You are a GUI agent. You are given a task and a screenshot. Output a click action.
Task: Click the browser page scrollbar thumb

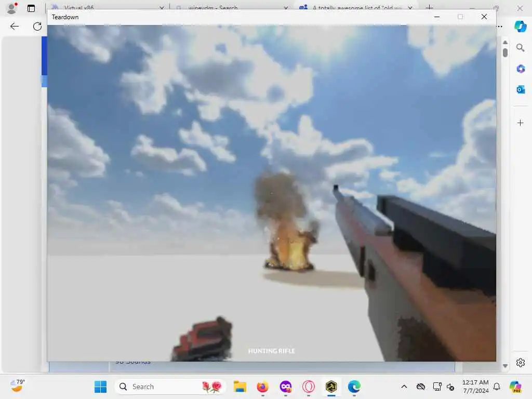tap(505, 52)
